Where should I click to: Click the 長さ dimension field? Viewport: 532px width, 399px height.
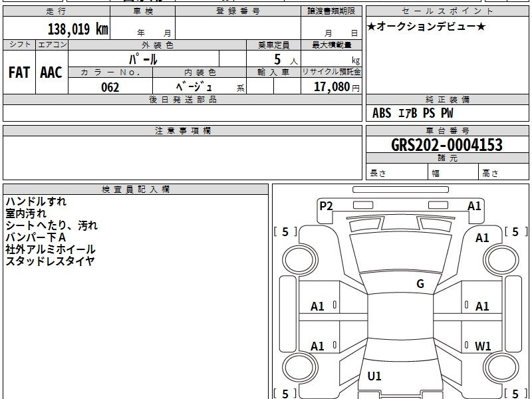[x=397, y=172]
